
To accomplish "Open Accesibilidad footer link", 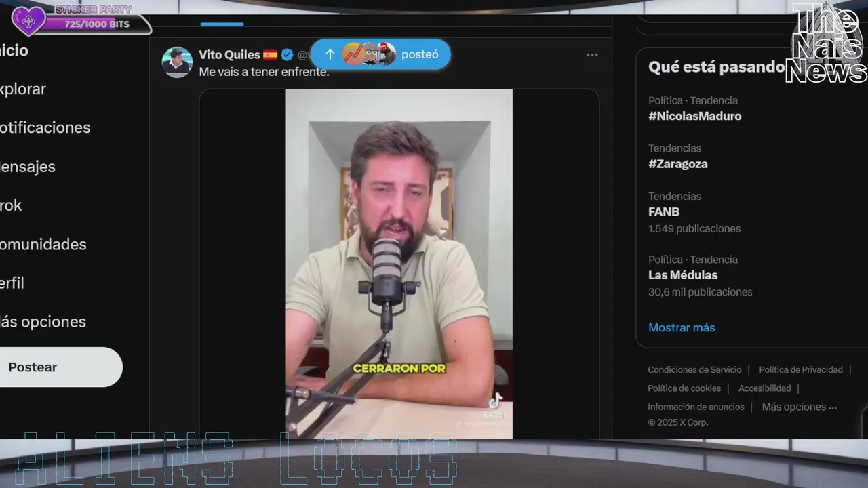I will [x=764, y=388].
